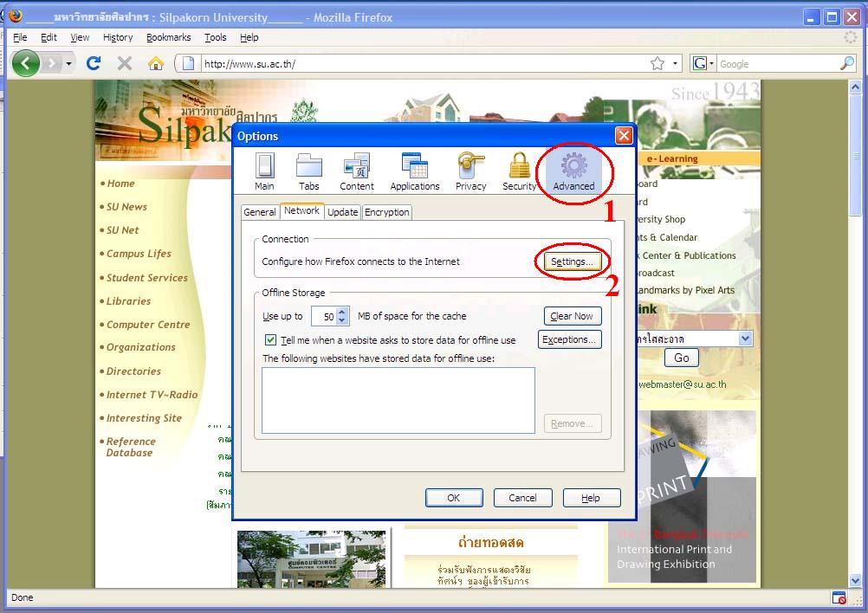Switch to the Encryption tab
The width and height of the screenshot is (868, 613).
tap(387, 212)
